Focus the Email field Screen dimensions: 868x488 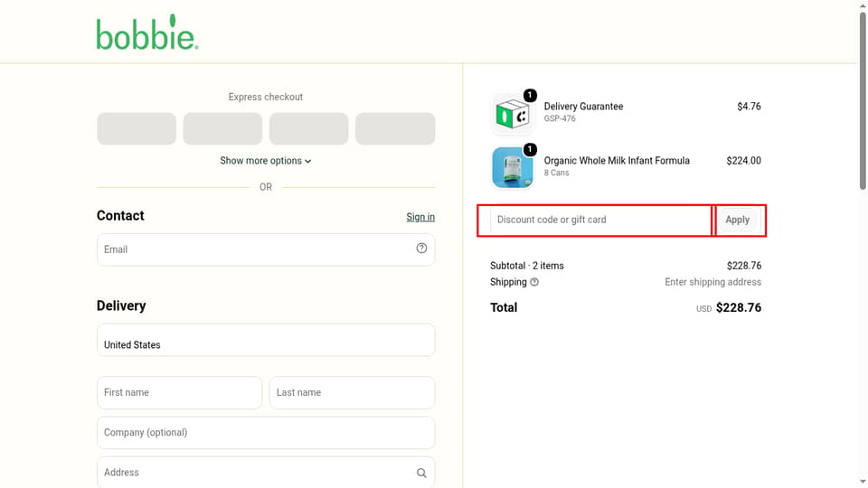266,249
